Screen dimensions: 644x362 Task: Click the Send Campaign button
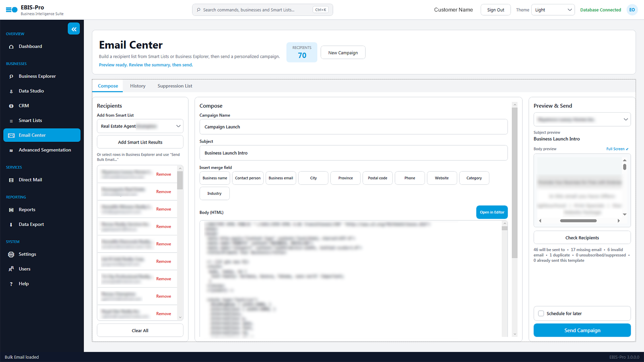point(582,330)
